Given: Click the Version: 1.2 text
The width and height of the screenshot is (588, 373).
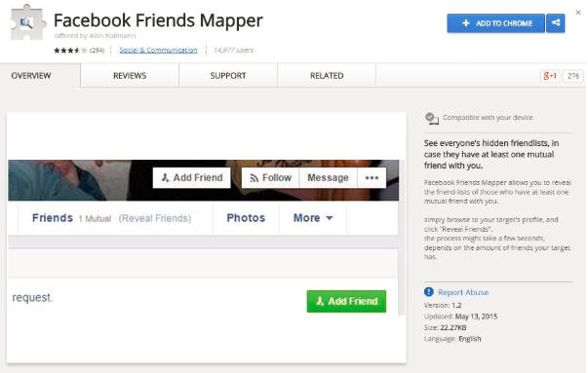Looking at the screenshot, I should pos(443,305).
